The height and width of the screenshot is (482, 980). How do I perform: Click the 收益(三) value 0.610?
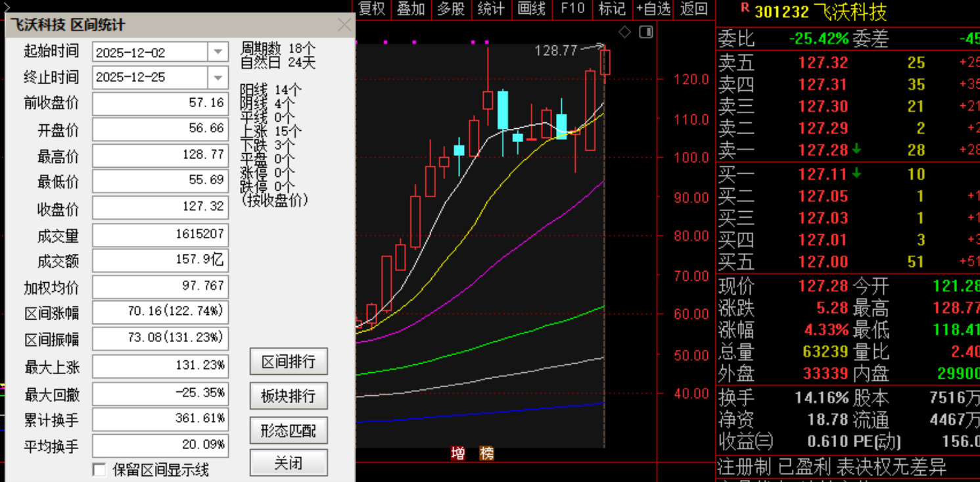(x=827, y=441)
